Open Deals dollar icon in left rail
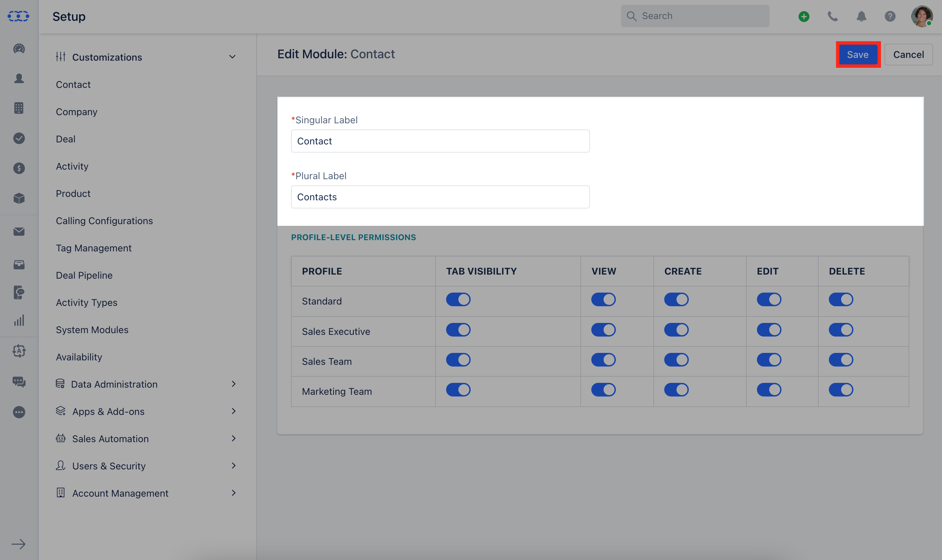The image size is (942, 560). [19, 168]
